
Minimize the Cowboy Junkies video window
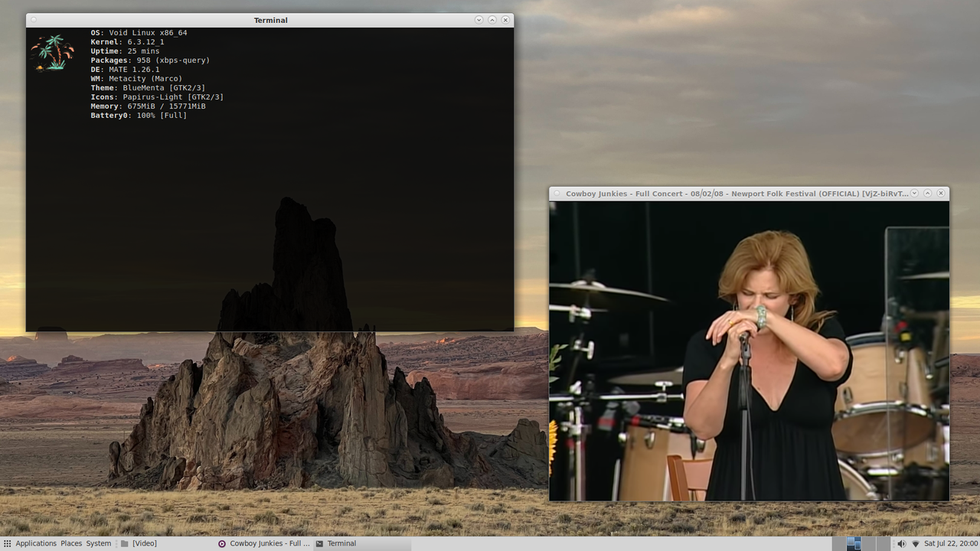(914, 194)
